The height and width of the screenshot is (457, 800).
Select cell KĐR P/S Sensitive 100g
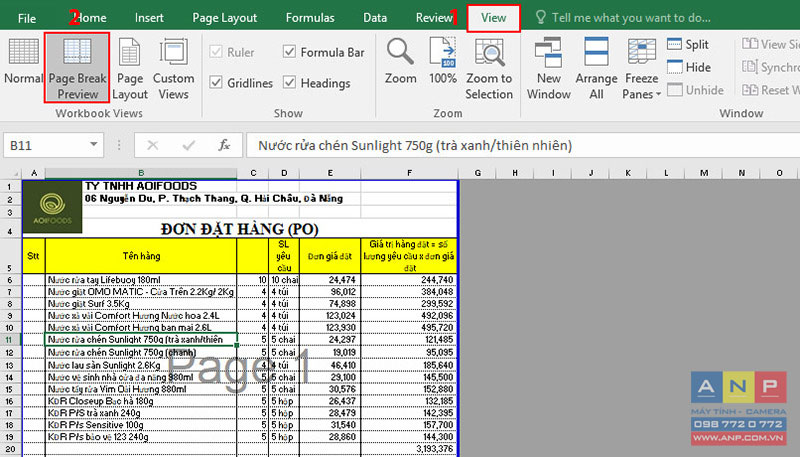click(x=141, y=425)
